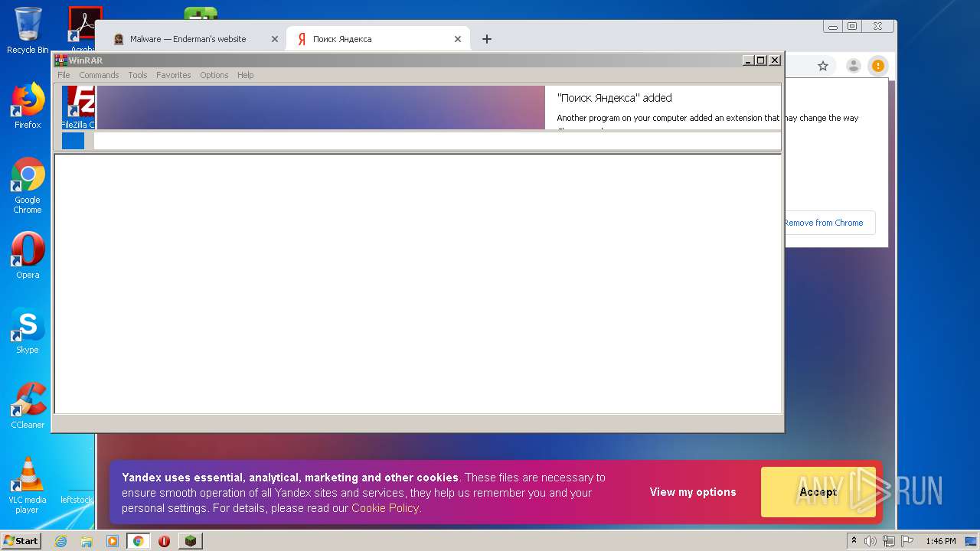Close the Malware — Enderman's website tab

tap(275, 39)
